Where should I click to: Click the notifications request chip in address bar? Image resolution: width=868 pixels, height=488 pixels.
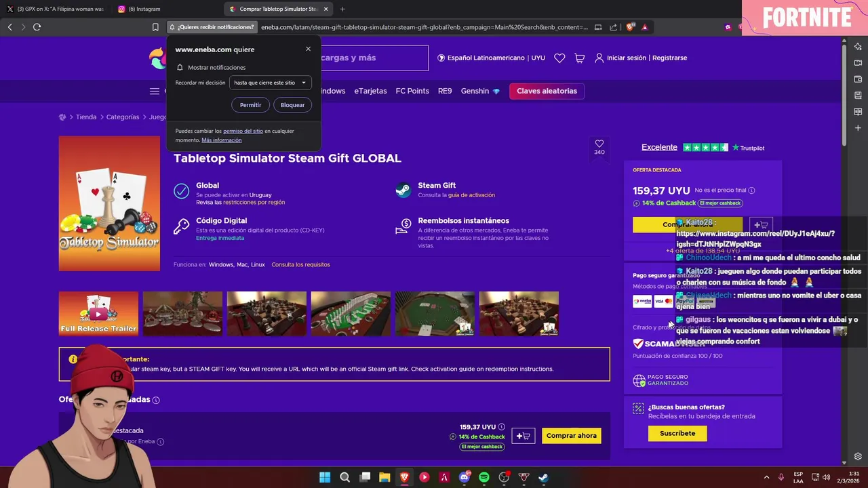pos(211,27)
